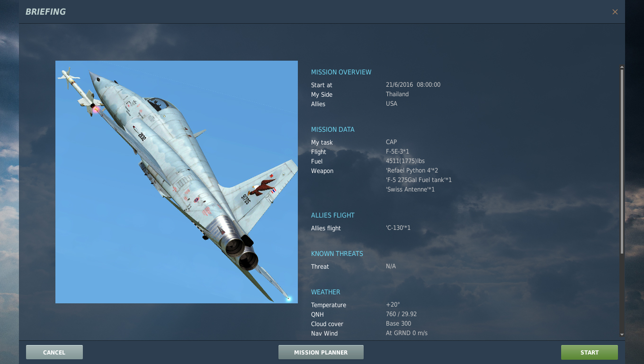Open the MISSION PLANNER
644x364 pixels.
point(321,352)
